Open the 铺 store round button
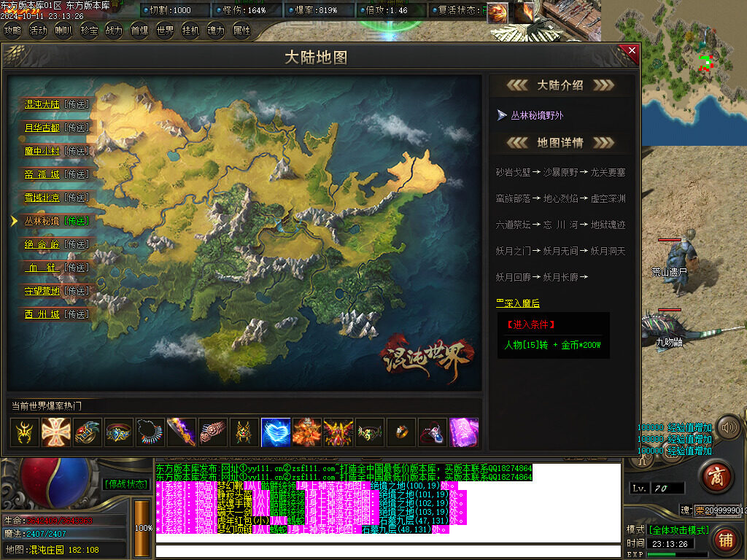The image size is (747, 560). tap(726, 540)
